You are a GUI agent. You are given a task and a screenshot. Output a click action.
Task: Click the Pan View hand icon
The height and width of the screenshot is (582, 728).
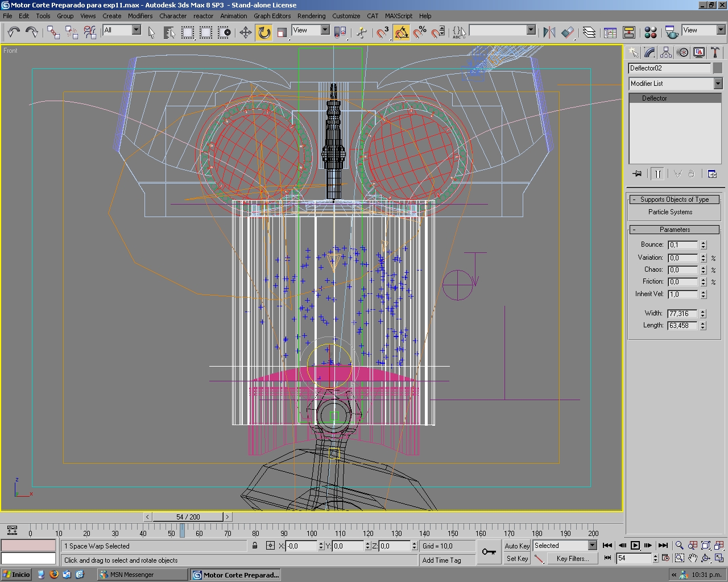(x=692, y=558)
